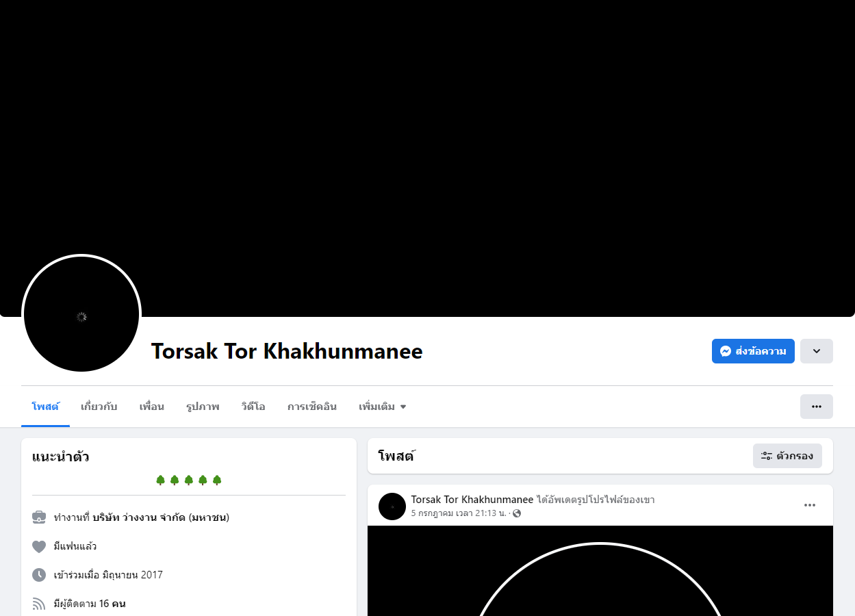Image resolution: width=855 pixels, height=616 pixels.
Task: Click the post author avatar thumbnail
Action: 392,506
